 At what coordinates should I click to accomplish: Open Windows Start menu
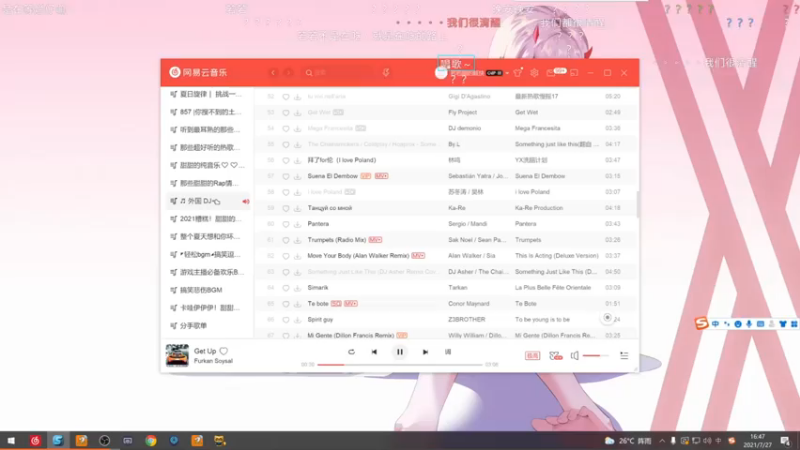pyautogui.click(x=11, y=440)
